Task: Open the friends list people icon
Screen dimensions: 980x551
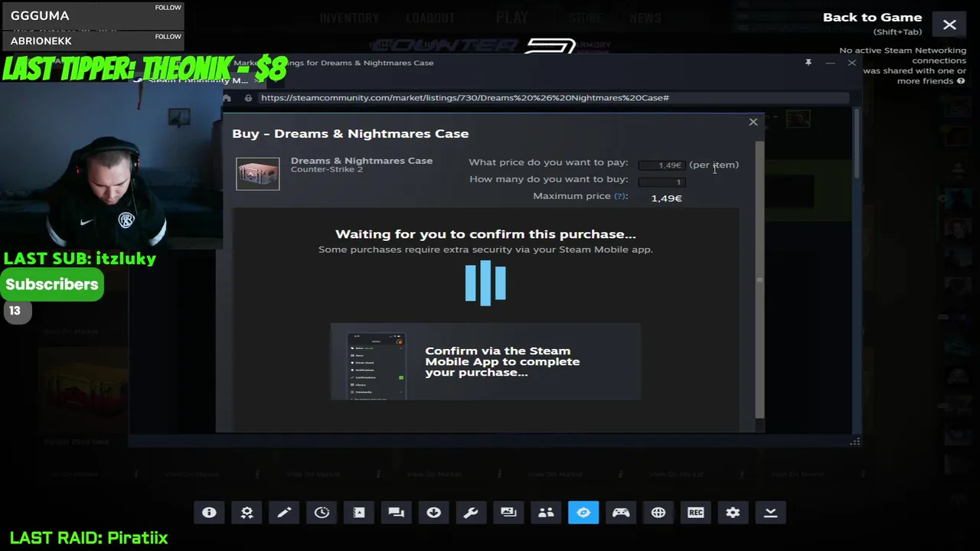Action: pyautogui.click(x=546, y=513)
